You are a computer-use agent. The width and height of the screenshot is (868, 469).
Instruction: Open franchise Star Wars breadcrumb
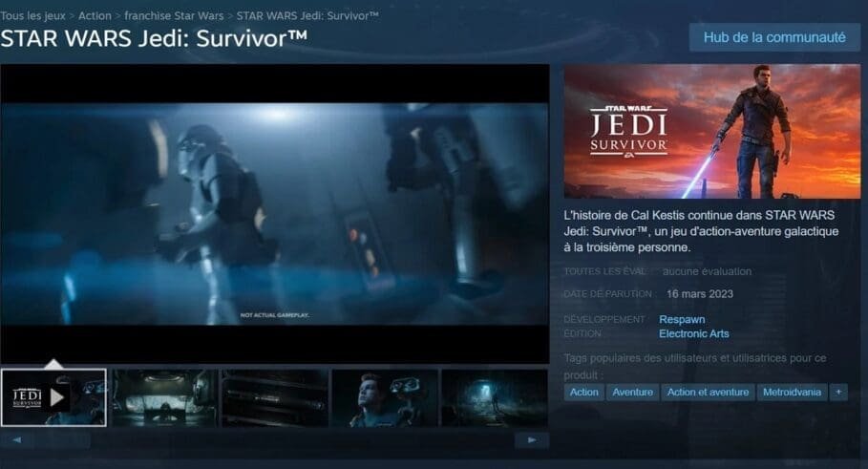[174, 16]
